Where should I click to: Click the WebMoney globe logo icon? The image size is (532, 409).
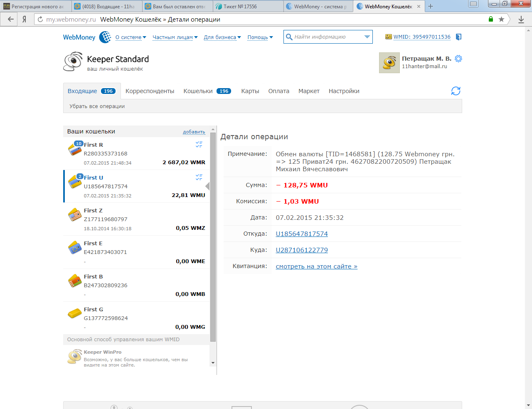pyautogui.click(x=105, y=37)
